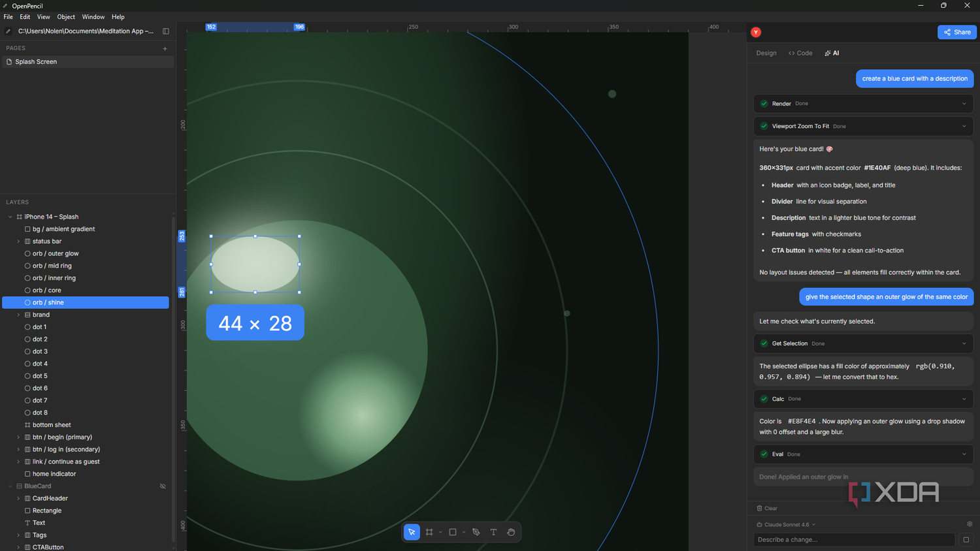Click the pencil icon beside the file path
This screenshot has height=551, width=980.
[x=8, y=31]
